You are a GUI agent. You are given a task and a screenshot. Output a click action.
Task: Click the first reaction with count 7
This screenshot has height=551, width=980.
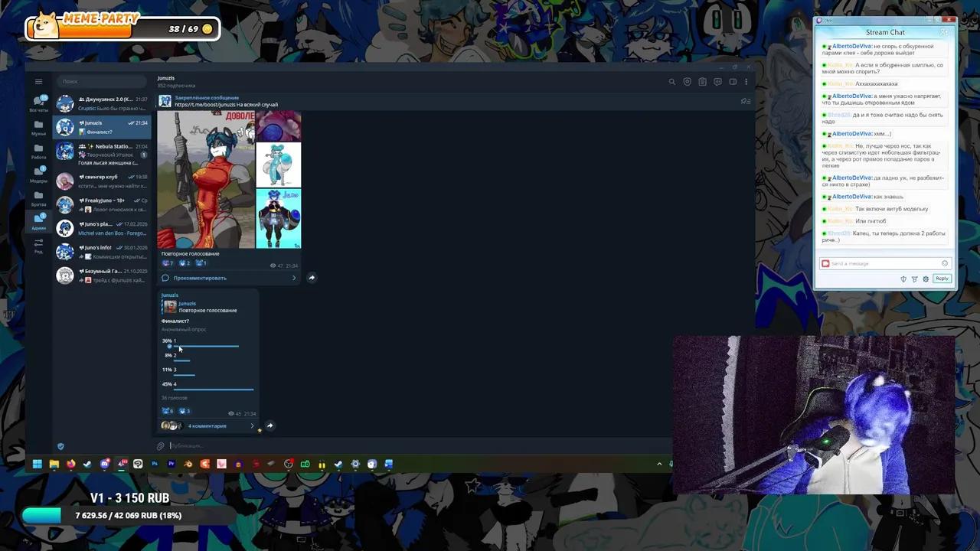click(x=168, y=263)
